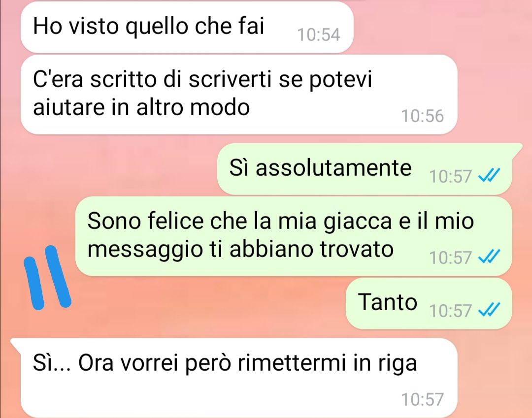Image resolution: width=532 pixels, height=418 pixels.
Task: Tap the 'Ho visto quello che fai' message
Action: [187, 27]
